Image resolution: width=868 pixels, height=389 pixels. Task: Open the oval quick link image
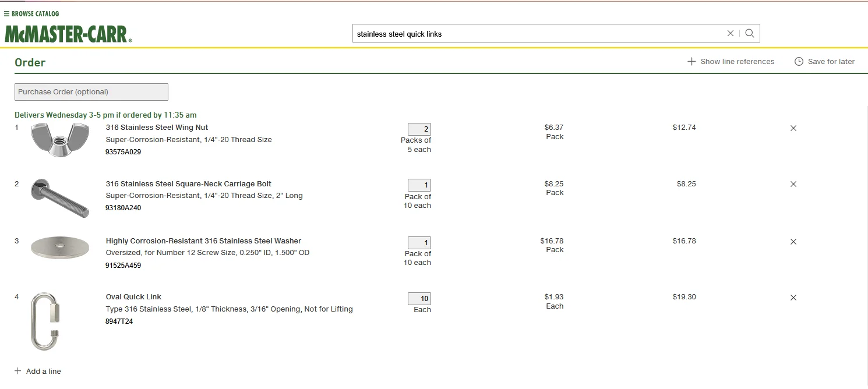click(45, 321)
